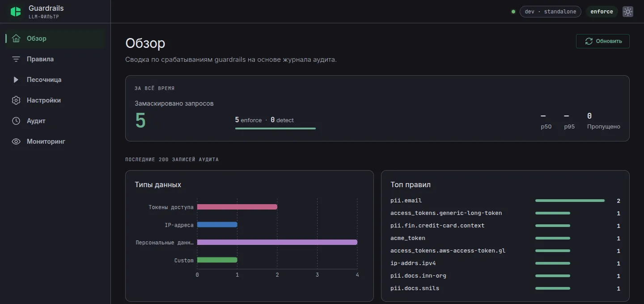Click the dev · standalone environment pill

tap(551, 12)
